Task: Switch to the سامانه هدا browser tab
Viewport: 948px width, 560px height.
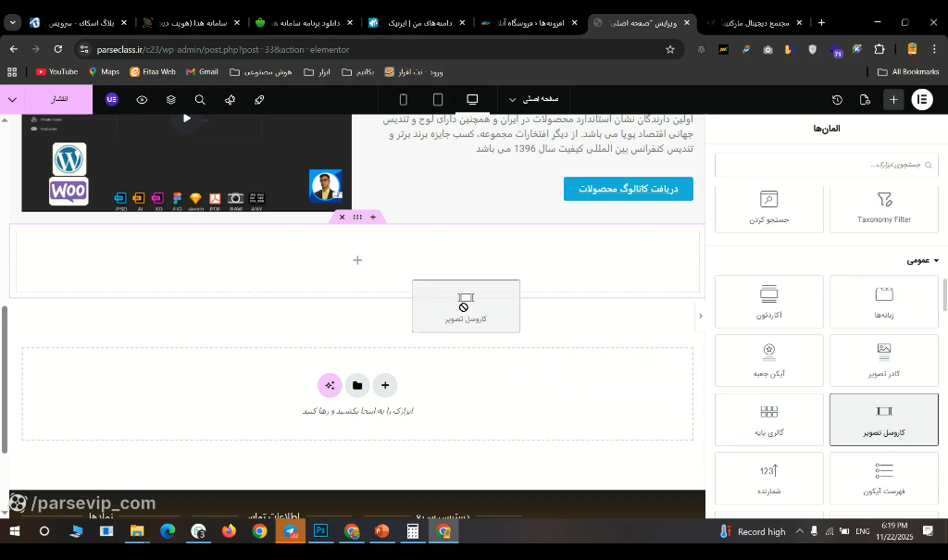Action: pyautogui.click(x=191, y=23)
